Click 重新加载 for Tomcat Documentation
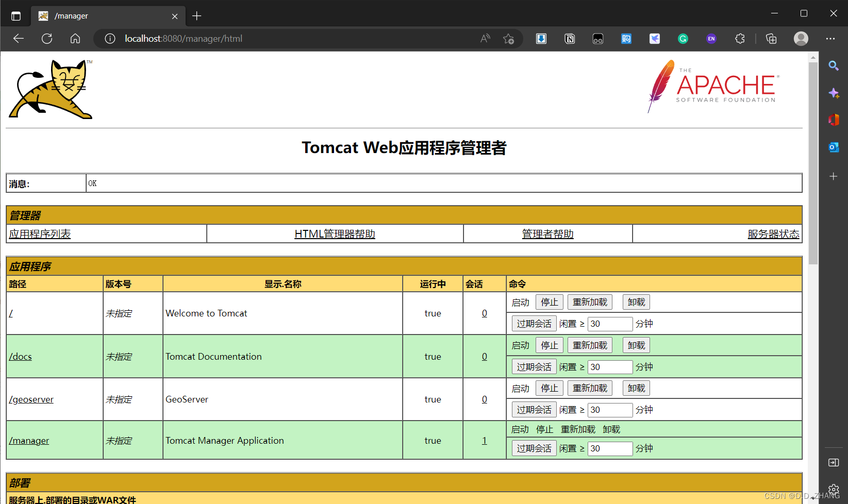Viewport: 848px width, 504px height. tap(590, 345)
